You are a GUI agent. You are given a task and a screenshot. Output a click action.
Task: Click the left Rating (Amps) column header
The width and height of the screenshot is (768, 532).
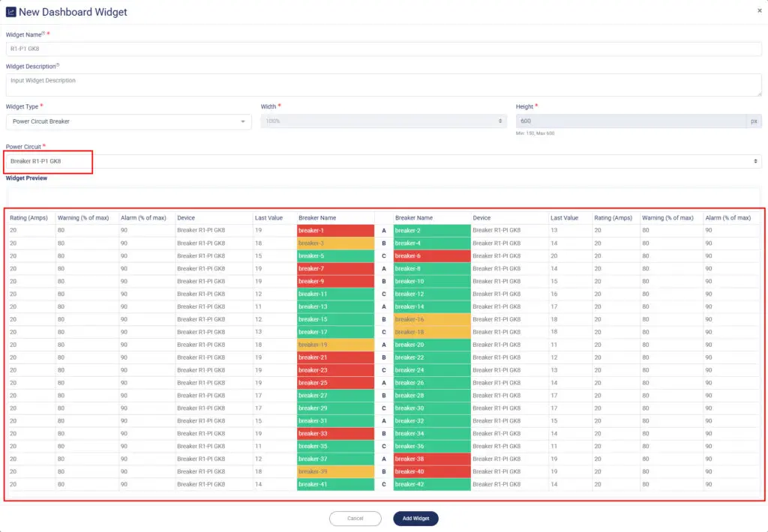click(x=29, y=218)
